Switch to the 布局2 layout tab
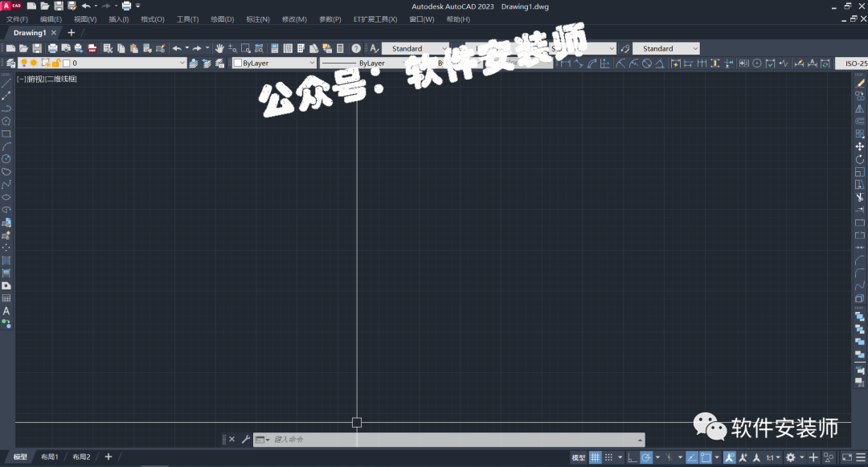Viewport: 868px width, 467px height. pos(81,457)
